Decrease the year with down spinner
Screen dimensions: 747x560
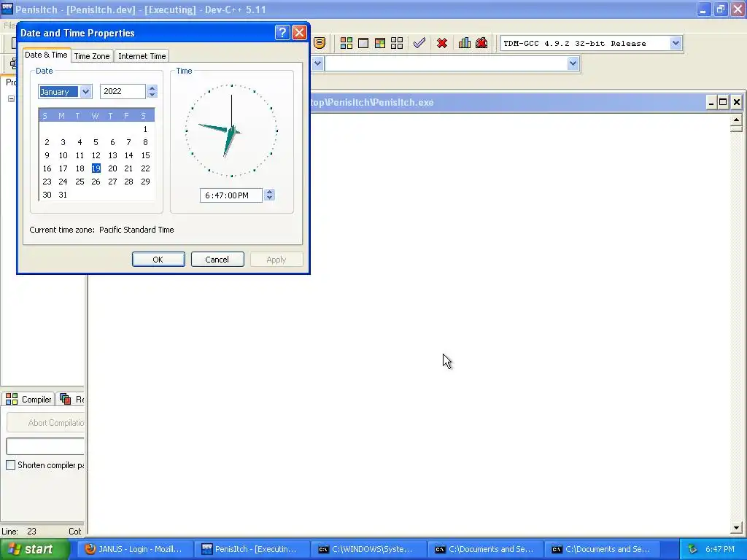(x=152, y=95)
